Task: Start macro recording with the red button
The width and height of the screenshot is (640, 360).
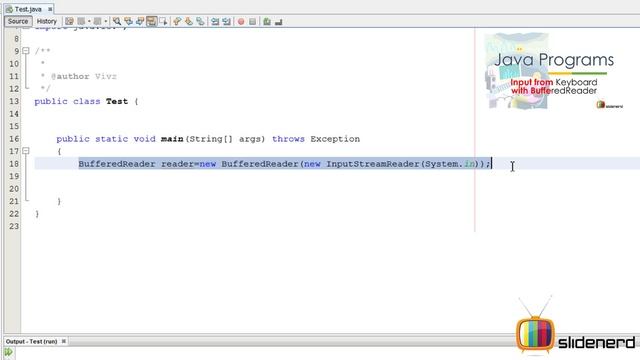Action: pos(241,21)
